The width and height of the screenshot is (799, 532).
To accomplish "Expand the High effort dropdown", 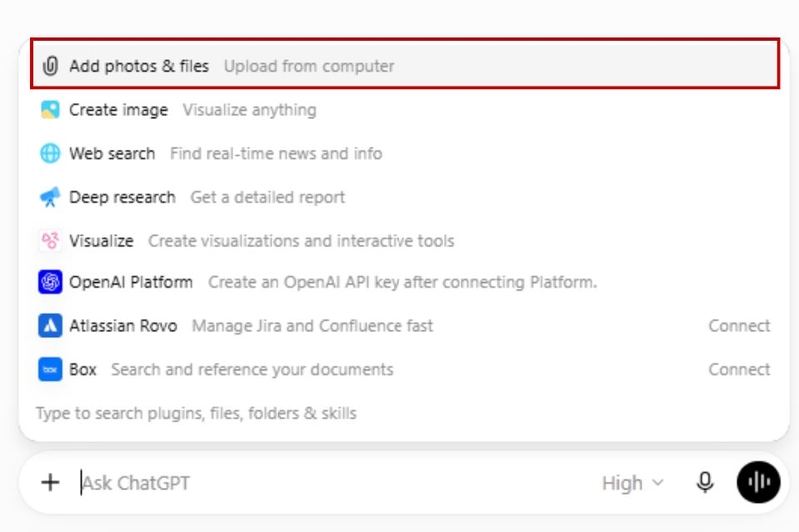I will pos(633,483).
